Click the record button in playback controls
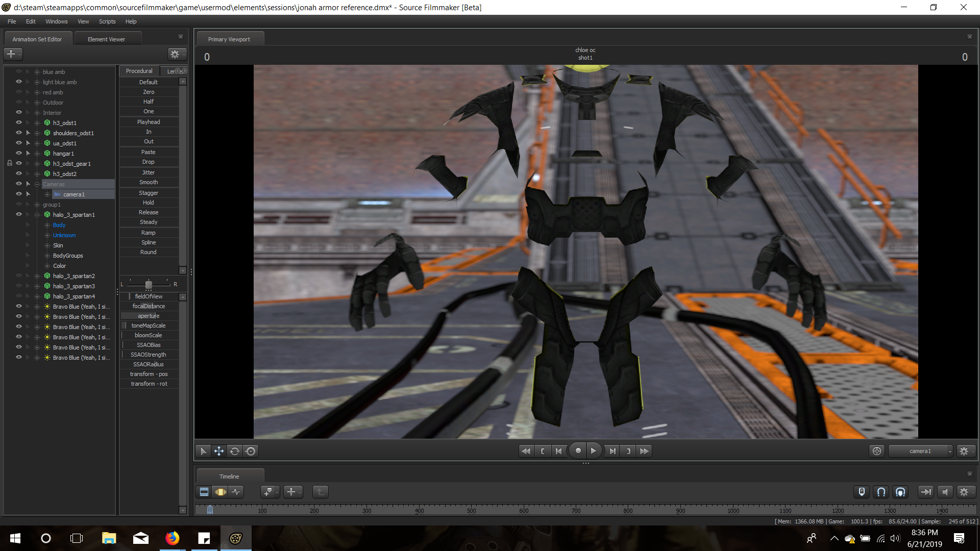 [x=578, y=451]
